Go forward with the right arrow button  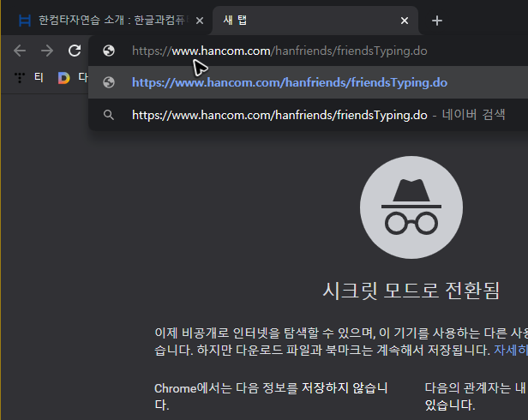pyautogui.click(x=47, y=51)
